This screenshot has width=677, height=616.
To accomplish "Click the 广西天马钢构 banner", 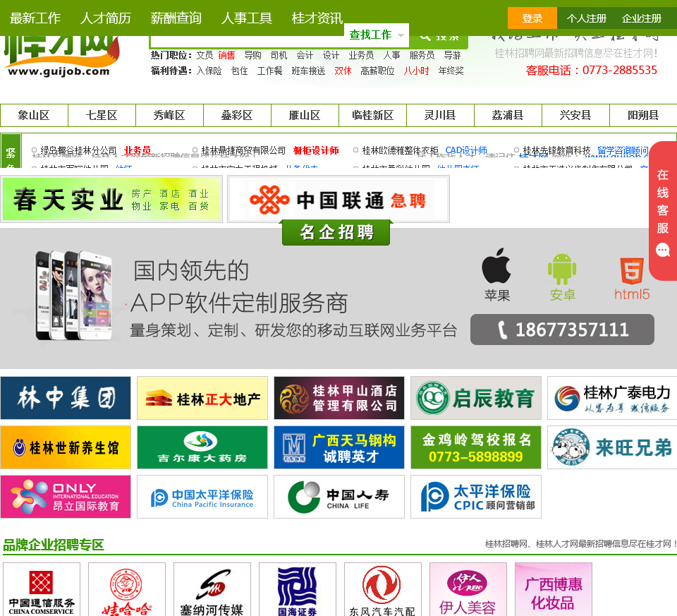I will [339, 447].
